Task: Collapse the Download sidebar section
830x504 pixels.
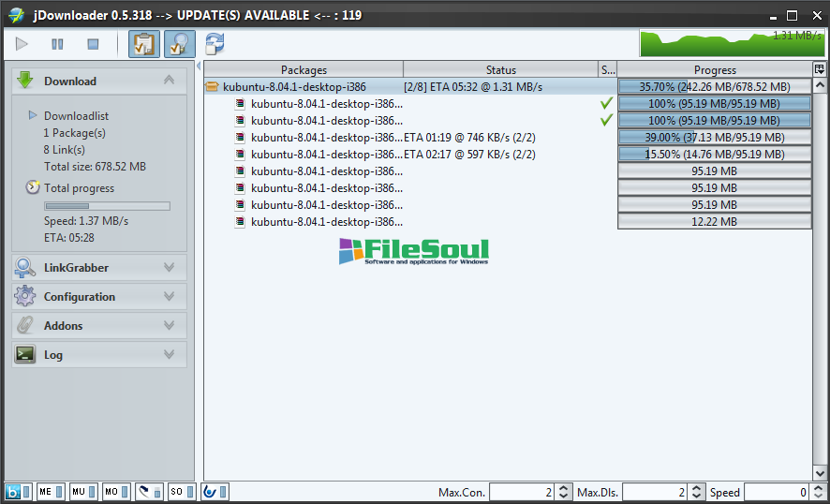Action: click(169, 81)
